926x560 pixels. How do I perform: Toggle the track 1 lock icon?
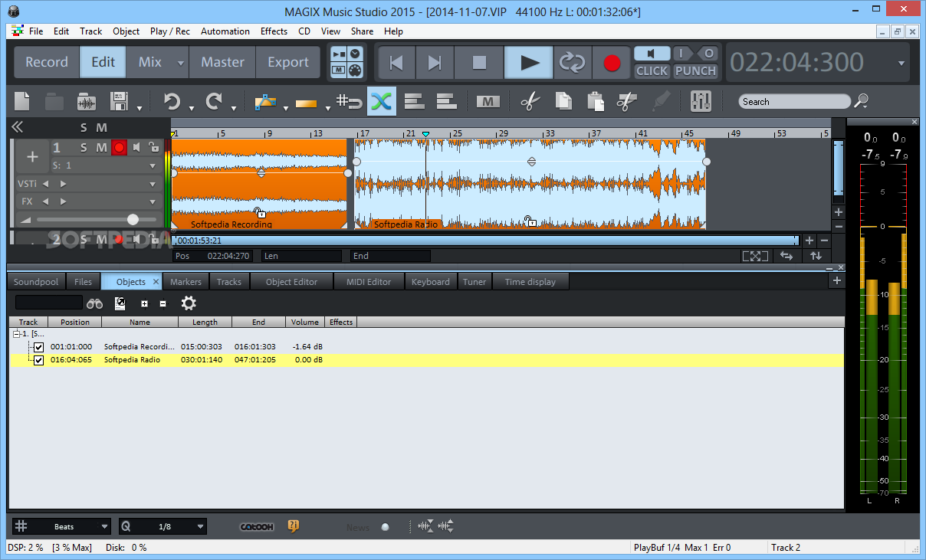point(153,147)
